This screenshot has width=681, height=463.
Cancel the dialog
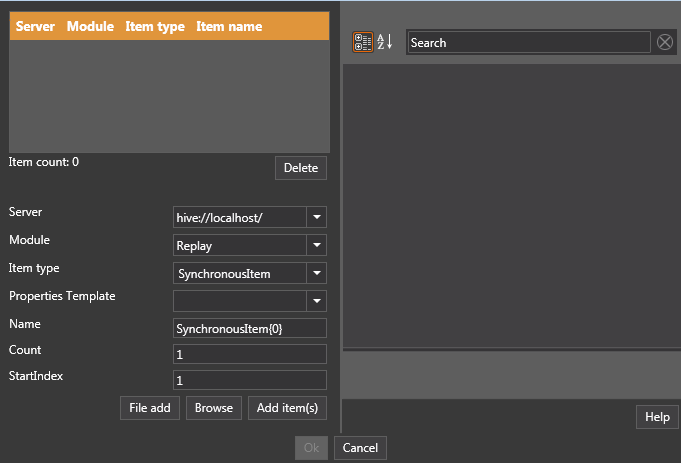click(x=360, y=448)
